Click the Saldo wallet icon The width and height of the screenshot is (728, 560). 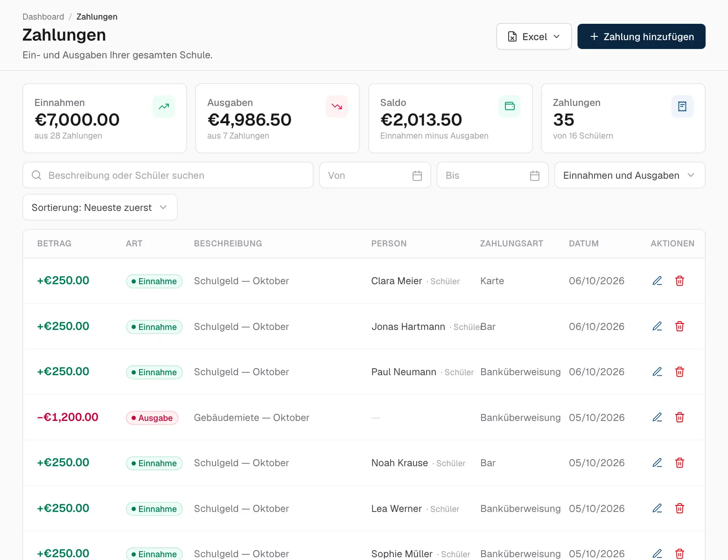coord(510,106)
